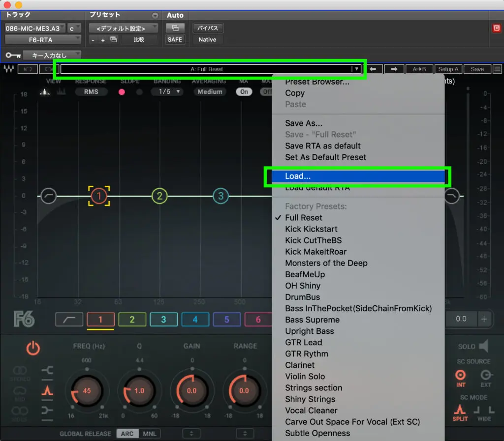504x441 pixels.
Task: Toggle the band 1 power button
Action: (x=33, y=349)
